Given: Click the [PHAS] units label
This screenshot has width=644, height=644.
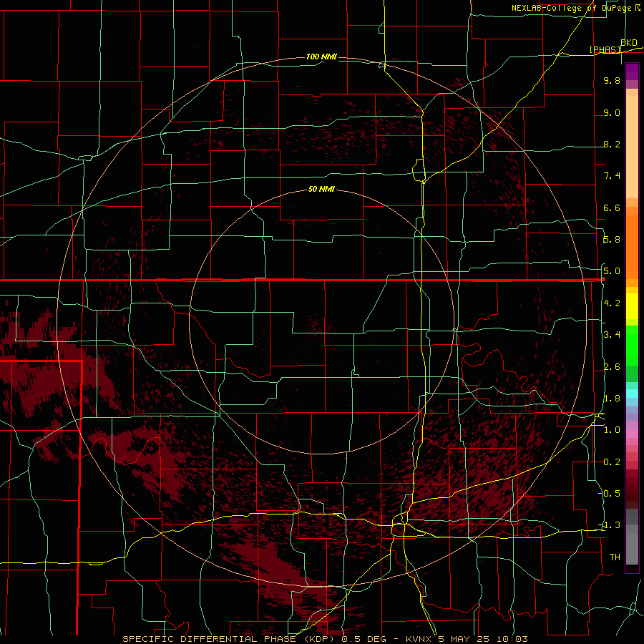Looking at the screenshot, I should (605, 49).
